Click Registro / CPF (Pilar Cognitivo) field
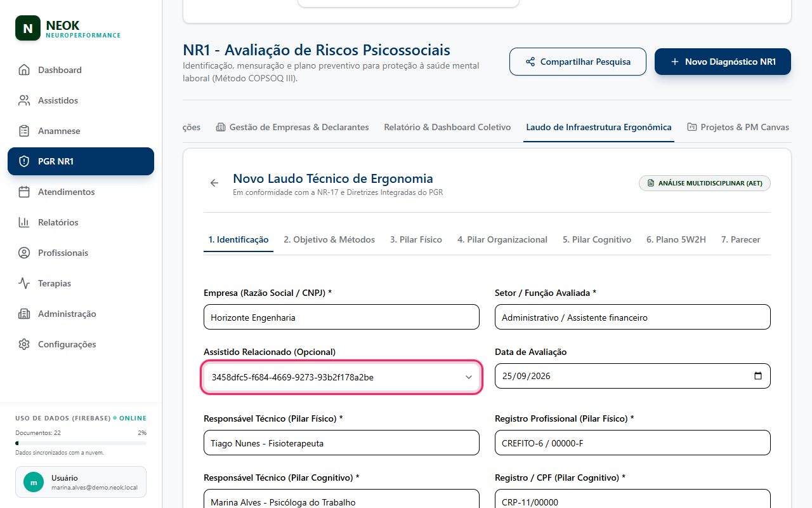812x508 pixels. click(632, 498)
